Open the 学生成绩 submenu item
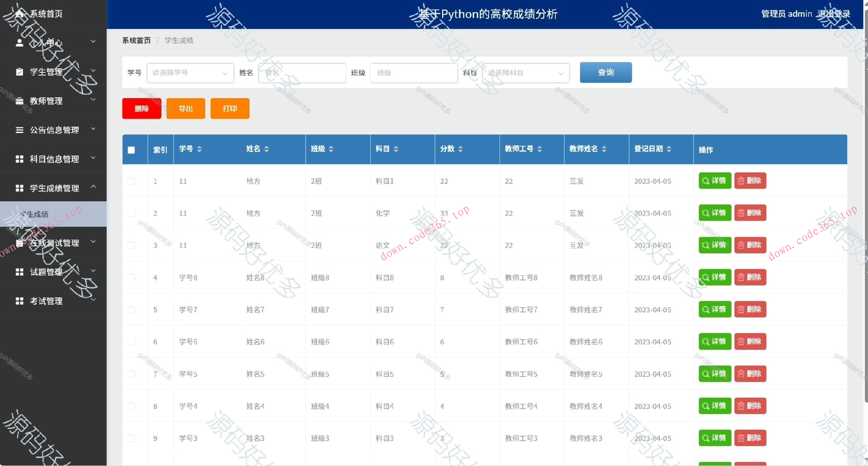Screen dimensions: 868x466 point(36,214)
